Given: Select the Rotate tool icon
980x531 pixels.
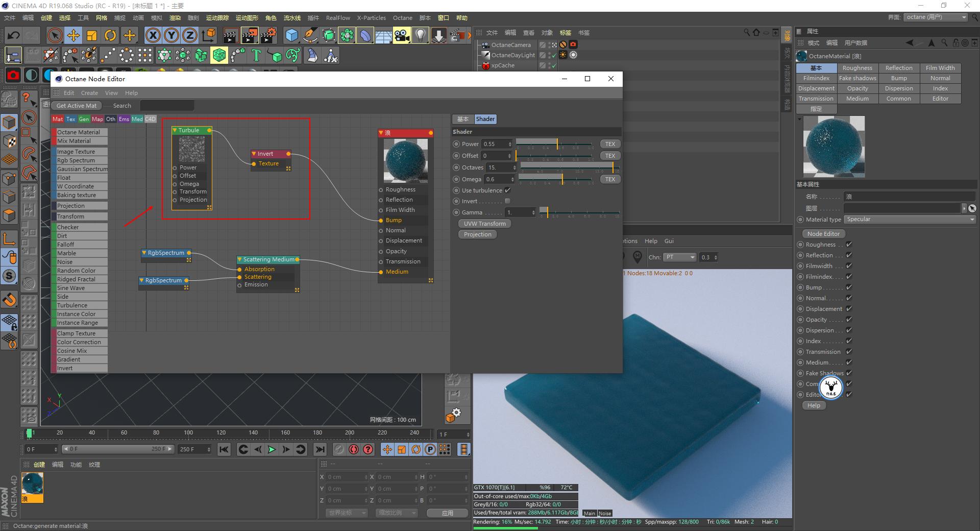Looking at the screenshot, I should point(110,35).
